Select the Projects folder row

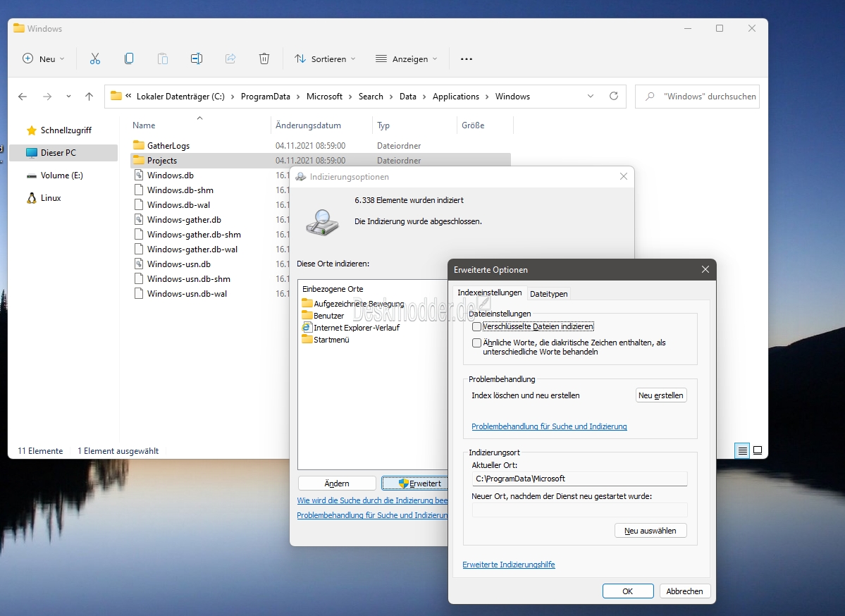320,160
